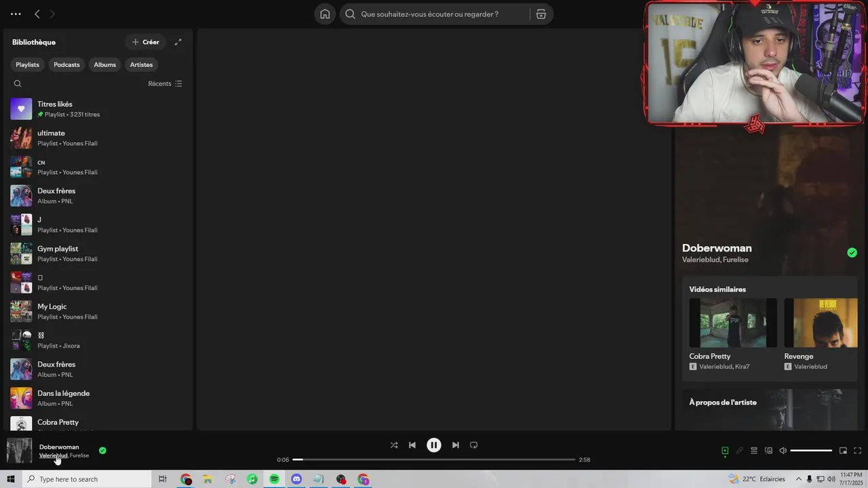The width and height of the screenshot is (868, 488).
Task: Go to Spotify home via house icon
Action: coord(325,14)
